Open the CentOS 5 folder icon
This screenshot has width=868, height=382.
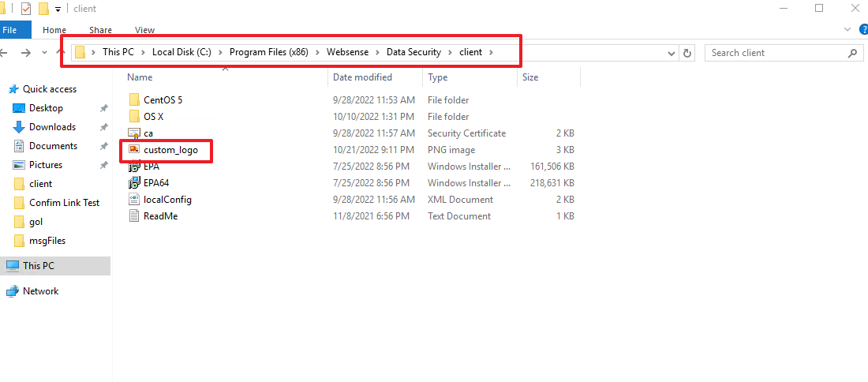[x=134, y=100]
